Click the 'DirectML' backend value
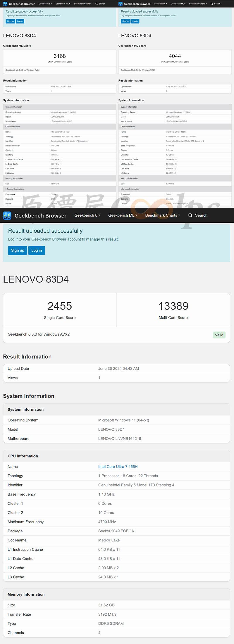This screenshot has height=644, width=234. [170, 199]
